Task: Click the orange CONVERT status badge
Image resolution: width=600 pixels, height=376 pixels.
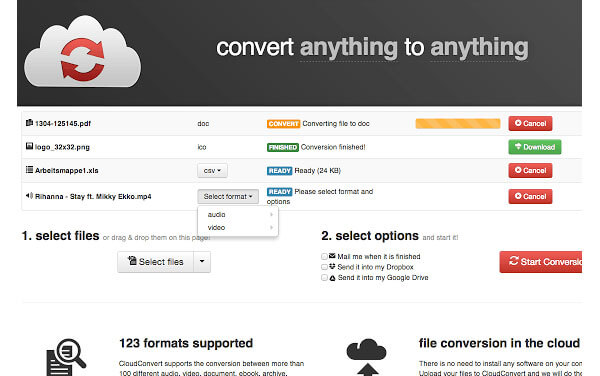Action: [x=283, y=124]
